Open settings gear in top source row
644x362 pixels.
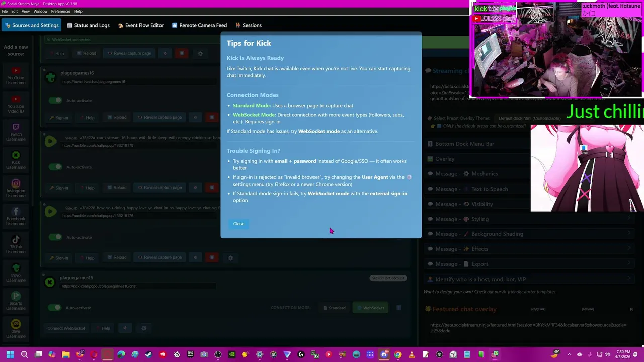(x=200, y=53)
